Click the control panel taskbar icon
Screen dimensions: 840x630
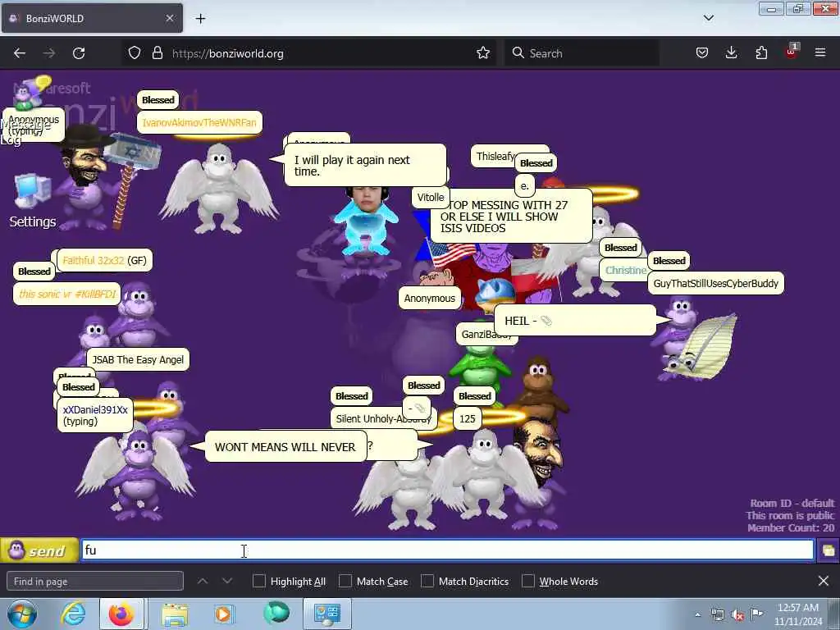point(326,614)
